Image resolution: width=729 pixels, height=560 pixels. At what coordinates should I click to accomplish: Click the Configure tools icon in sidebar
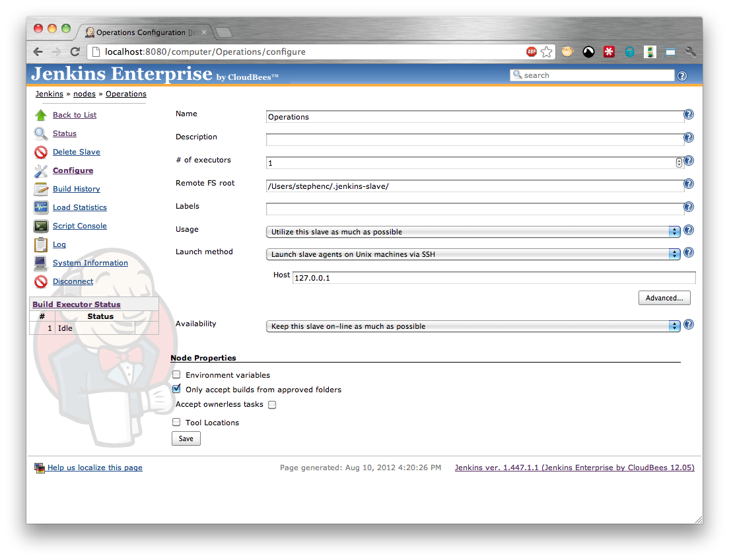(x=41, y=170)
